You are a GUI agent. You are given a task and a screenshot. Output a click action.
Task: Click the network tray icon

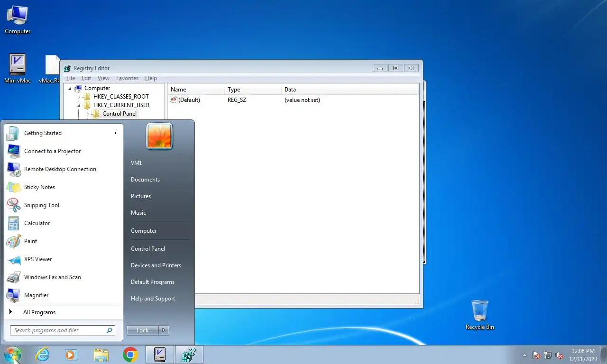pos(548,355)
